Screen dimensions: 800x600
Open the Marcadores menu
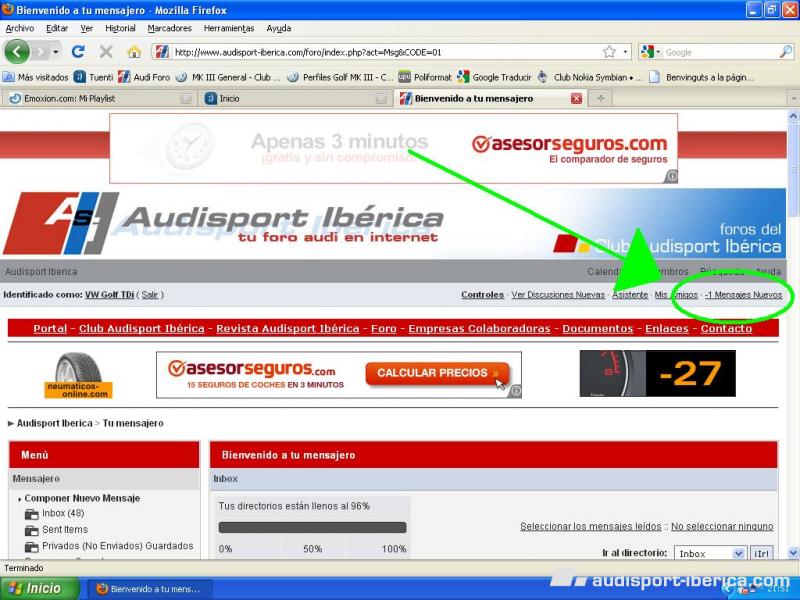pyautogui.click(x=169, y=28)
